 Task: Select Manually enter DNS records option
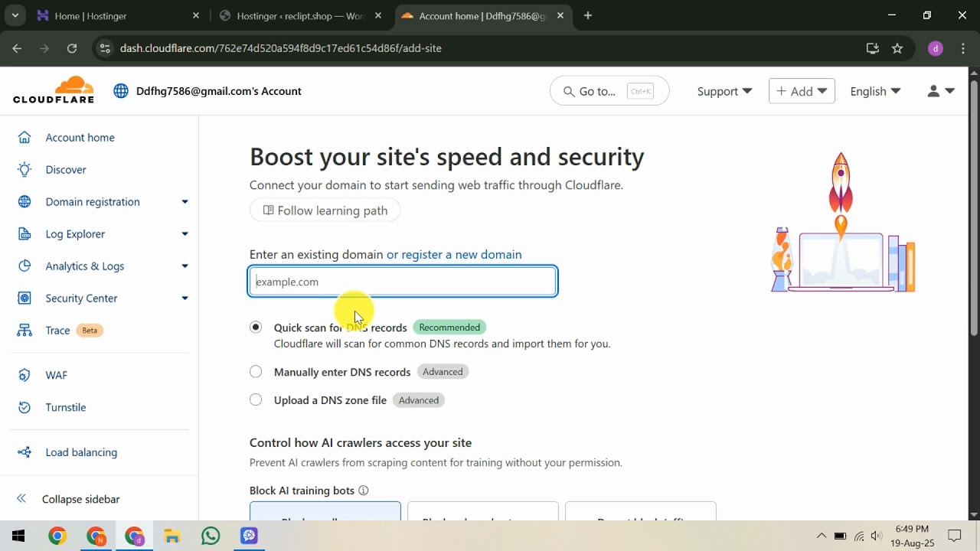(x=256, y=372)
